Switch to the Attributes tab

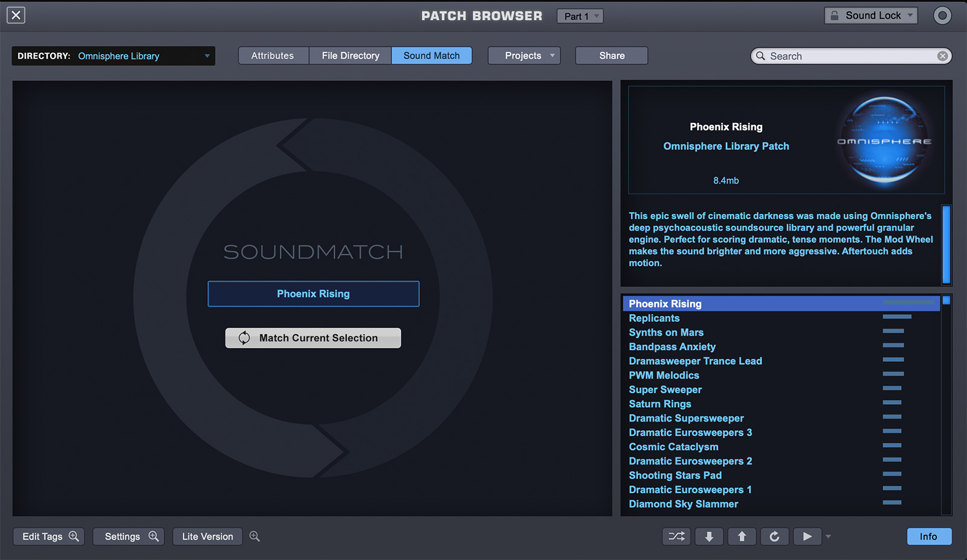pos(273,56)
